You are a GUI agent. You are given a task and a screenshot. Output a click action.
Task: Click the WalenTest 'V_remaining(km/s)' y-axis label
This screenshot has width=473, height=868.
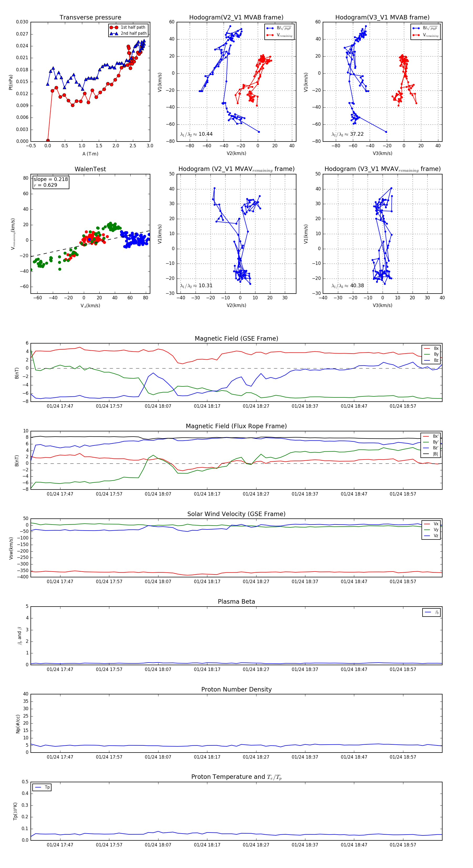[13, 234]
